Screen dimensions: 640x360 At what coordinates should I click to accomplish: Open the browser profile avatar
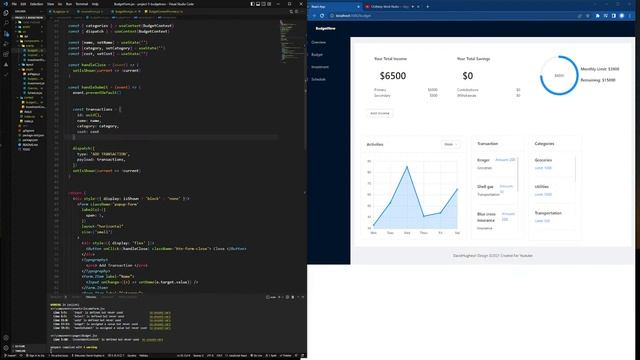click(622, 16)
